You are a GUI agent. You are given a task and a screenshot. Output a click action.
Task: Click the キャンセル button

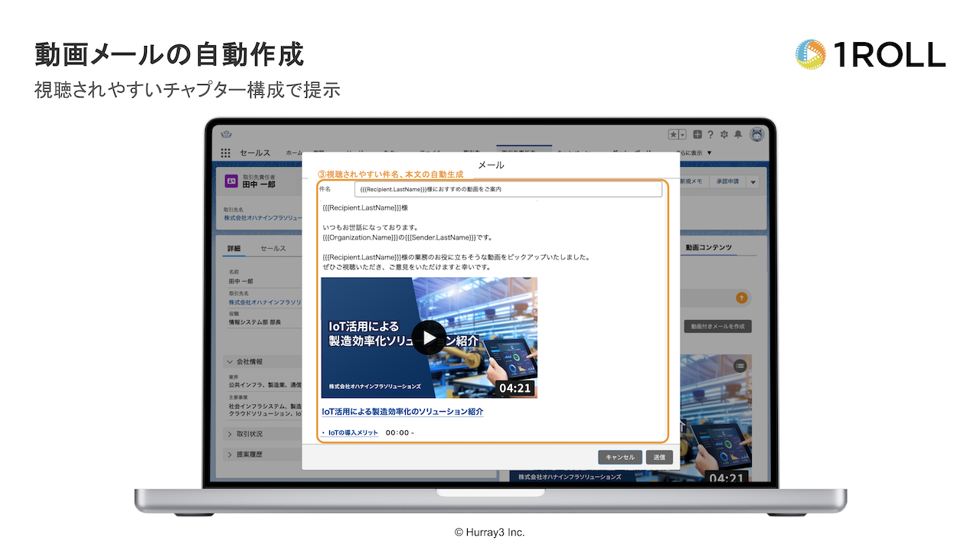point(620,457)
